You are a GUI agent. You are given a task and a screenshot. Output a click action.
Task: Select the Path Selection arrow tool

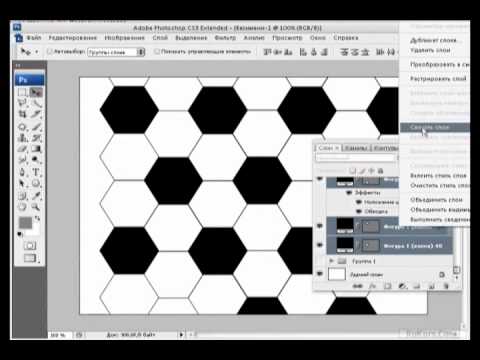(22, 183)
